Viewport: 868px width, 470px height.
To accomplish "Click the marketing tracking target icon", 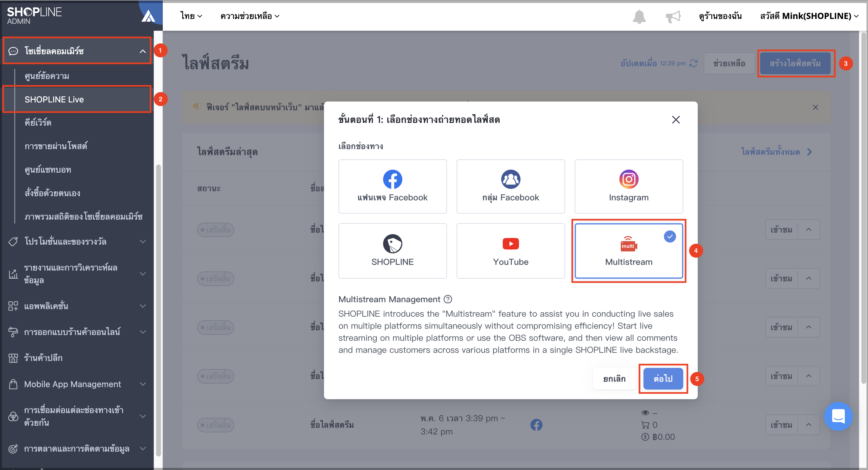I will click(x=13, y=448).
